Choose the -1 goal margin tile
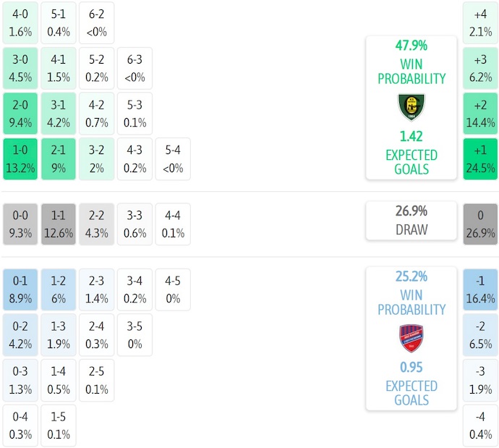499x448 pixels. tap(480, 289)
